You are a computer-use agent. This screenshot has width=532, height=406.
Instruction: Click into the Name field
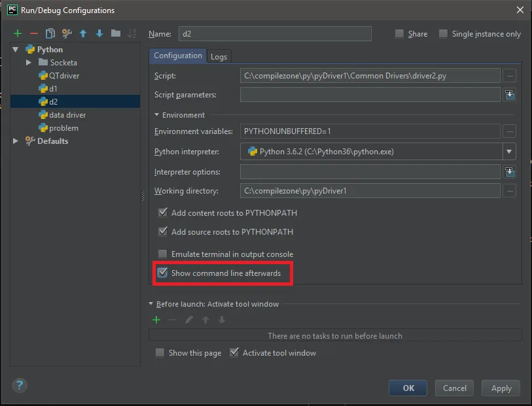(275, 34)
